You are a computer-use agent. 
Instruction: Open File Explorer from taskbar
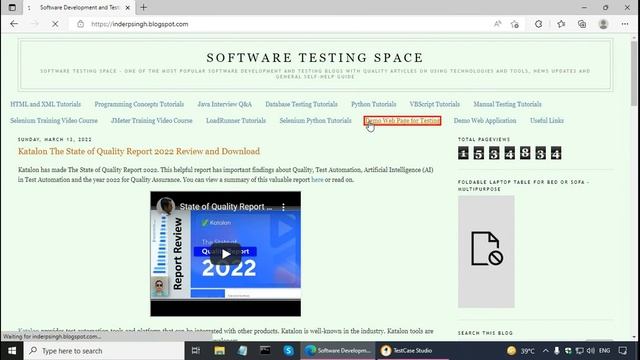220,351
